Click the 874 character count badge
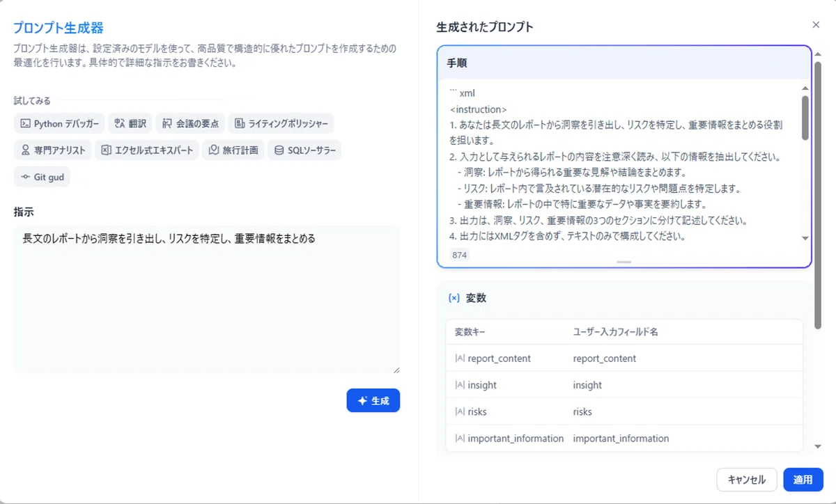This screenshot has width=836, height=504. (460, 255)
